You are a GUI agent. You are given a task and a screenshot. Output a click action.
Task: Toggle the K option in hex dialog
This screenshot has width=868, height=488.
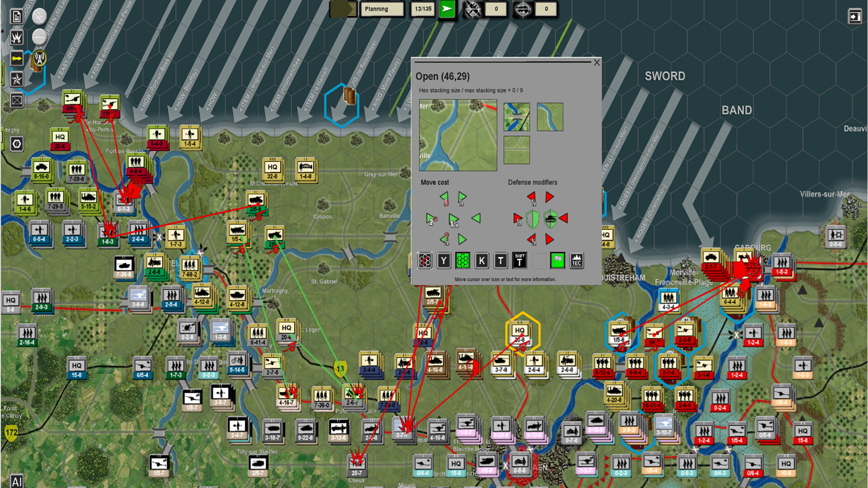click(x=481, y=261)
